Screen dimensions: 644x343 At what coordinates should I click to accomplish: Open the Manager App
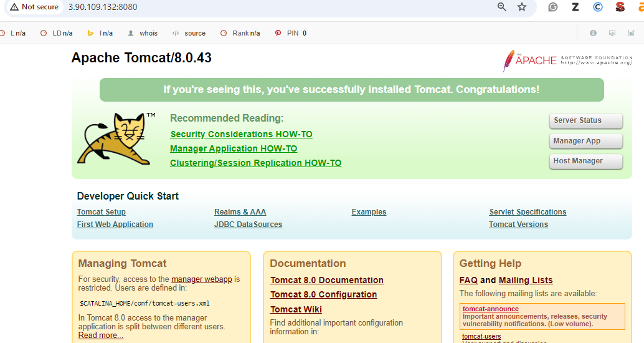pos(585,141)
